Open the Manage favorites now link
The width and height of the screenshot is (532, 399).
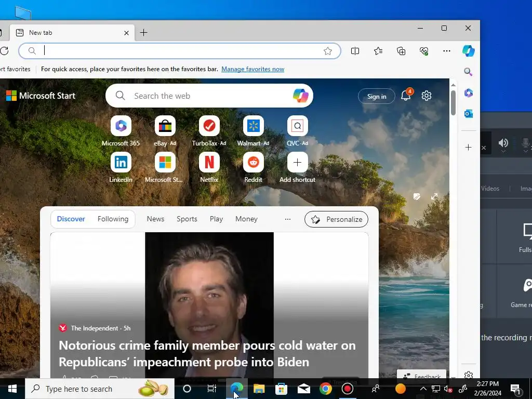pos(253,69)
